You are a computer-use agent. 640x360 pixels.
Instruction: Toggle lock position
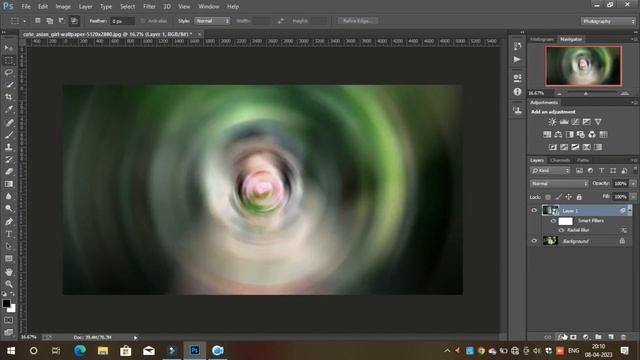click(569, 197)
